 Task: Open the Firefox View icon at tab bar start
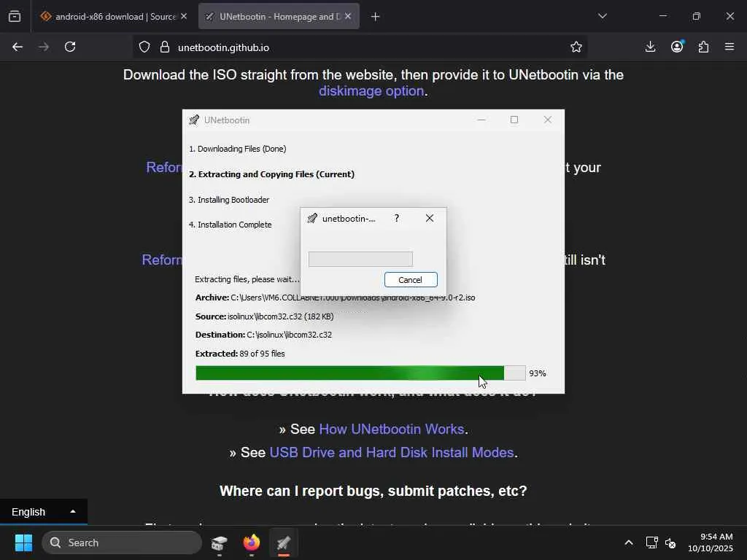pos(15,17)
